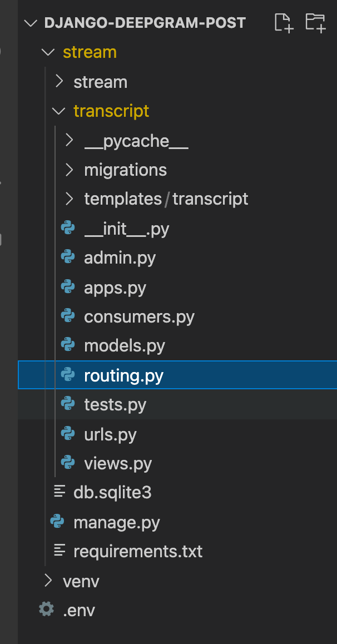Open manage.py file
337x644 pixels.
[x=117, y=523]
